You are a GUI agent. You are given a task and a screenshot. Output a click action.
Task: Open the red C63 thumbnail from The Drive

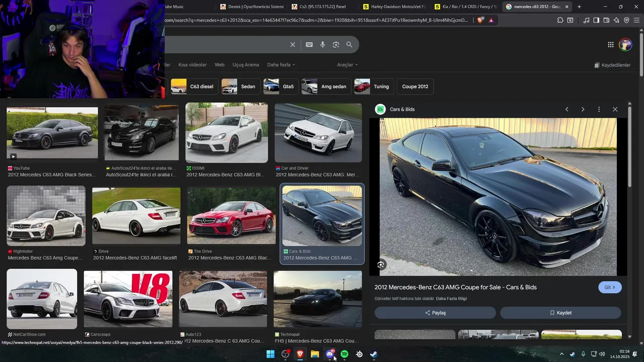pyautogui.click(x=231, y=216)
